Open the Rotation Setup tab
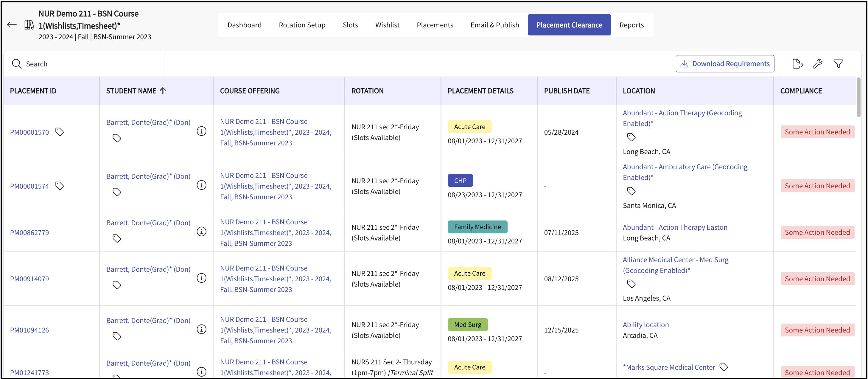Image resolution: width=868 pixels, height=379 pixels. tap(302, 25)
